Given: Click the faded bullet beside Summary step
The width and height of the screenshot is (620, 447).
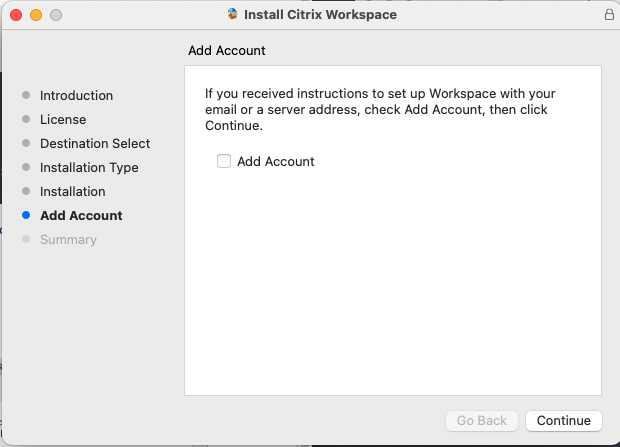Looking at the screenshot, I should coord(26,240).
